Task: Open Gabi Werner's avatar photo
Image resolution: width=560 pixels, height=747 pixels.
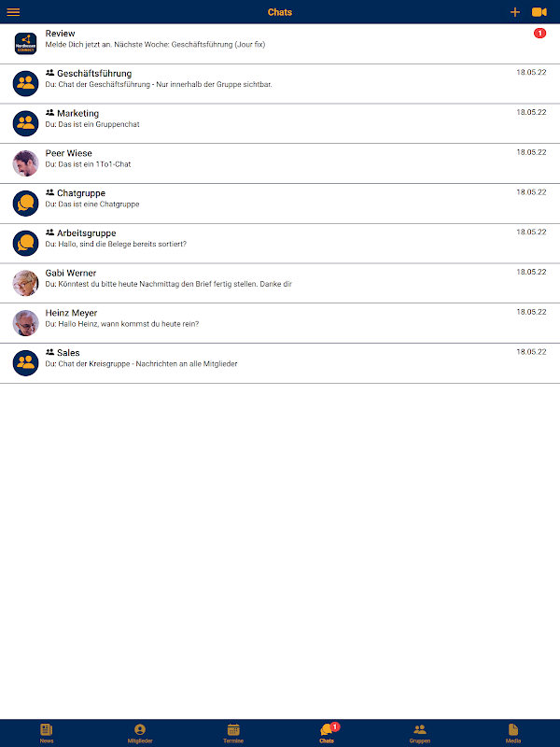Action: click(26, 283)
